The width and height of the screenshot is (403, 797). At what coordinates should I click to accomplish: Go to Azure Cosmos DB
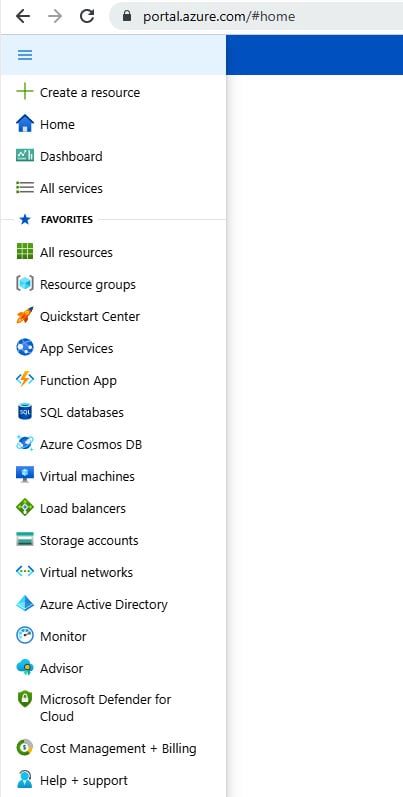(x=113, y=444)
